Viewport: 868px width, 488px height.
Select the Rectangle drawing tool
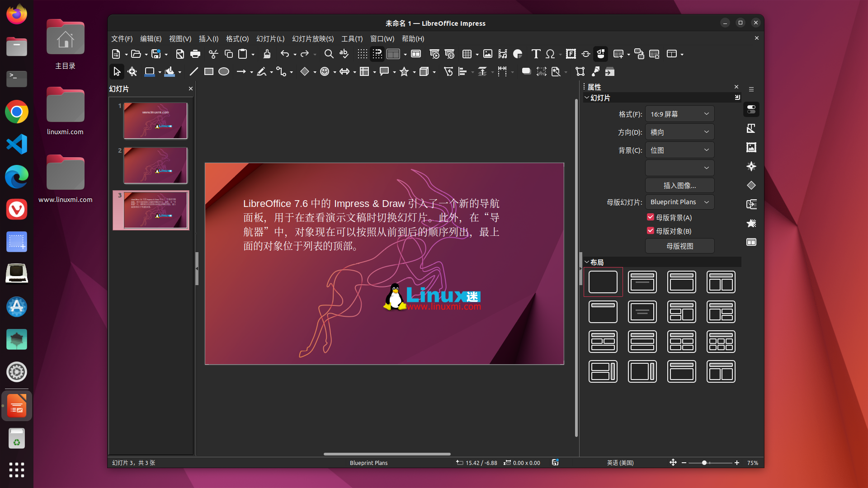209,71
